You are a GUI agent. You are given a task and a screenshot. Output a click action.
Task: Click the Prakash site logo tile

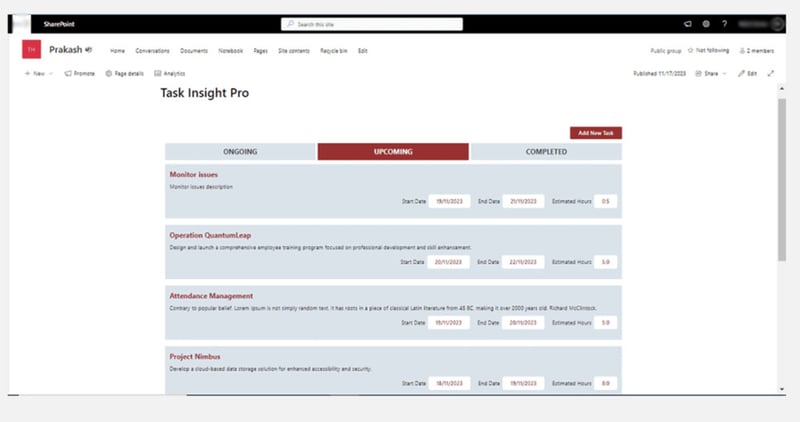click(31, 50)
